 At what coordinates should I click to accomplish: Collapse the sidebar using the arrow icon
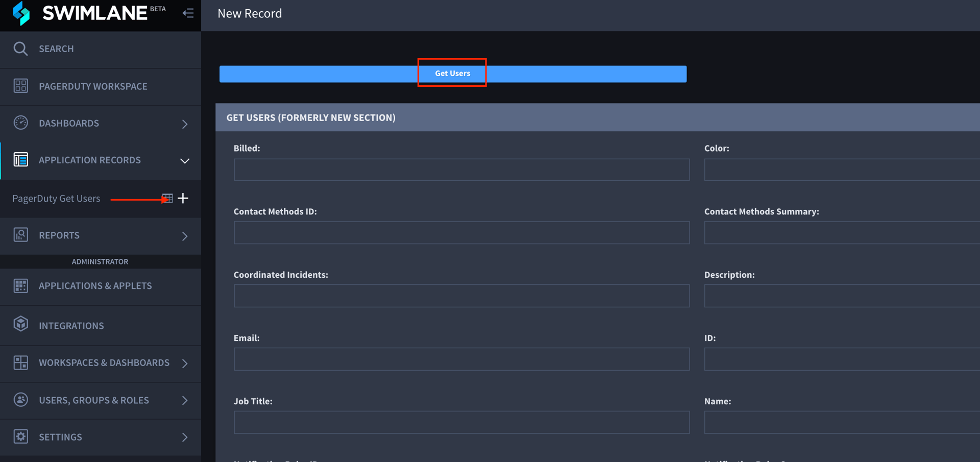188,13
